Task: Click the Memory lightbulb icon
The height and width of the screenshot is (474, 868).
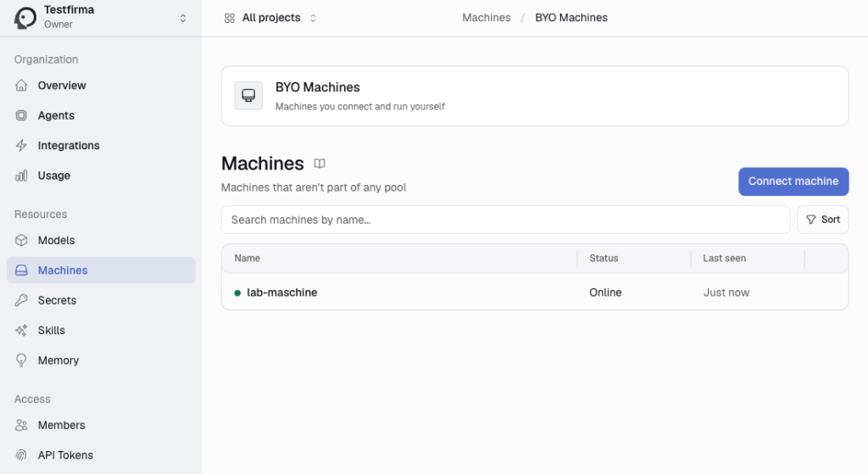Action: (x=21, y=360)
